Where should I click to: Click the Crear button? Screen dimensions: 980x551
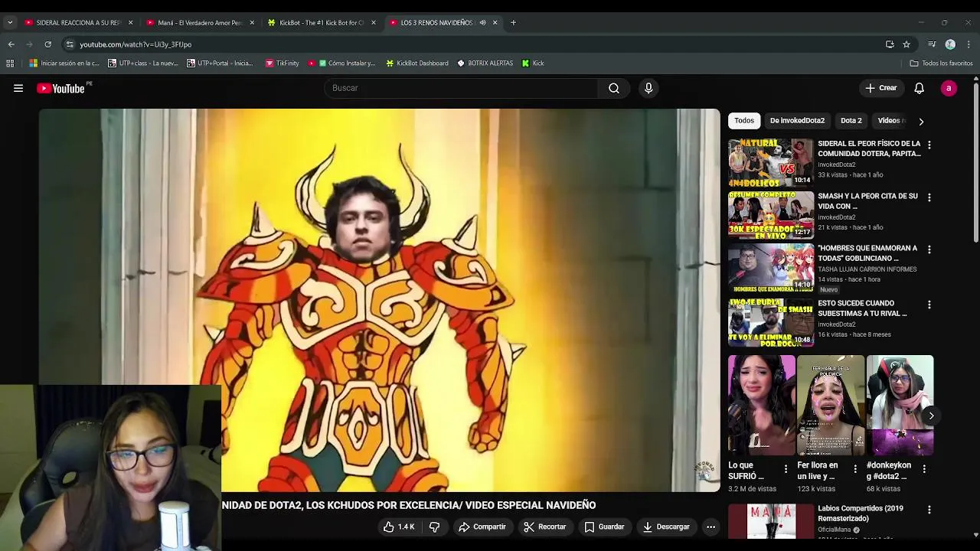(x=880, y=88)
